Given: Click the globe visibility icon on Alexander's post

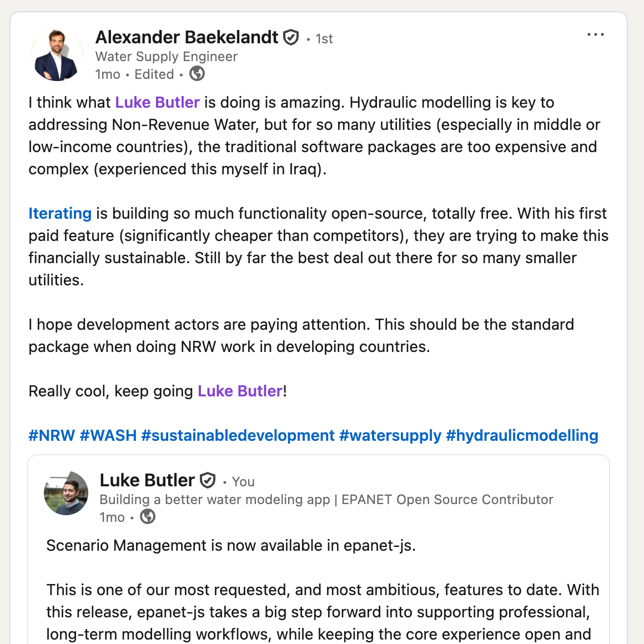Looking at the screenshot, I should pyautogui.click(x=197, y=73).
